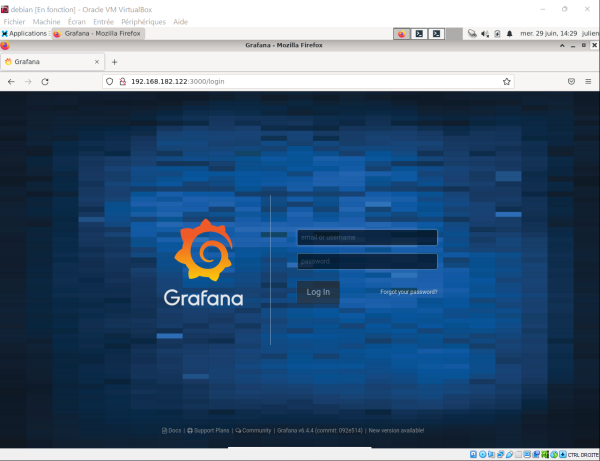Open the volume control tray icon
Viewport: 600px width, 461px height.
pyautogui.click(x=485, y=34)
